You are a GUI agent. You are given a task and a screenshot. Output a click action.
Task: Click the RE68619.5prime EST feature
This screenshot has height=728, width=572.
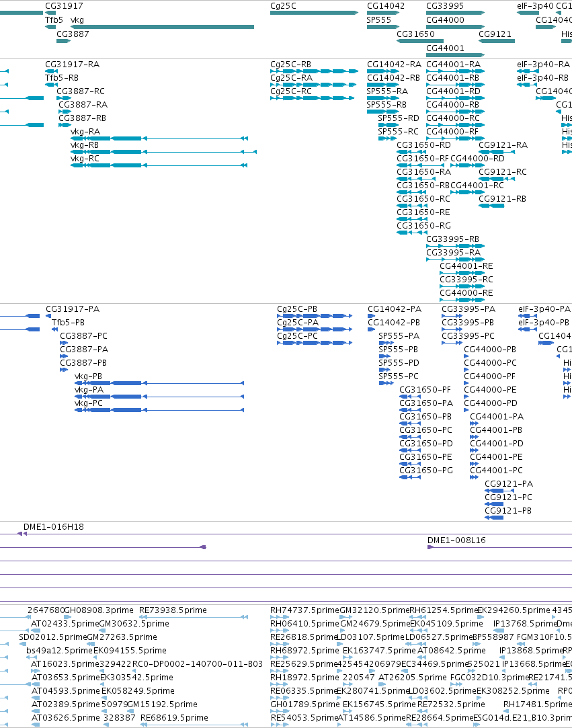[194, 724]
